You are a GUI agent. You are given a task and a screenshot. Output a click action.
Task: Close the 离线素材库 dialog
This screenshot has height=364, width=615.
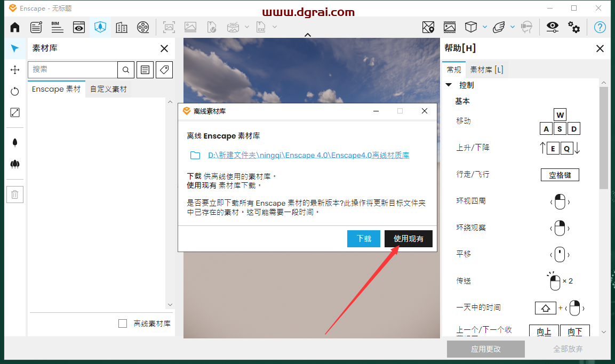point(425,111)
